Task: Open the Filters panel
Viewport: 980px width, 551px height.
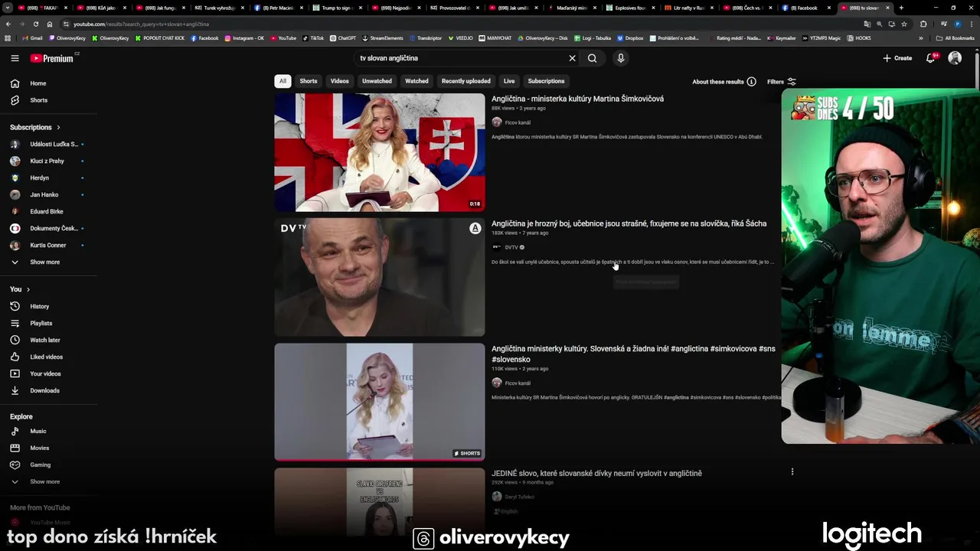Action: (x=782, y=82)
